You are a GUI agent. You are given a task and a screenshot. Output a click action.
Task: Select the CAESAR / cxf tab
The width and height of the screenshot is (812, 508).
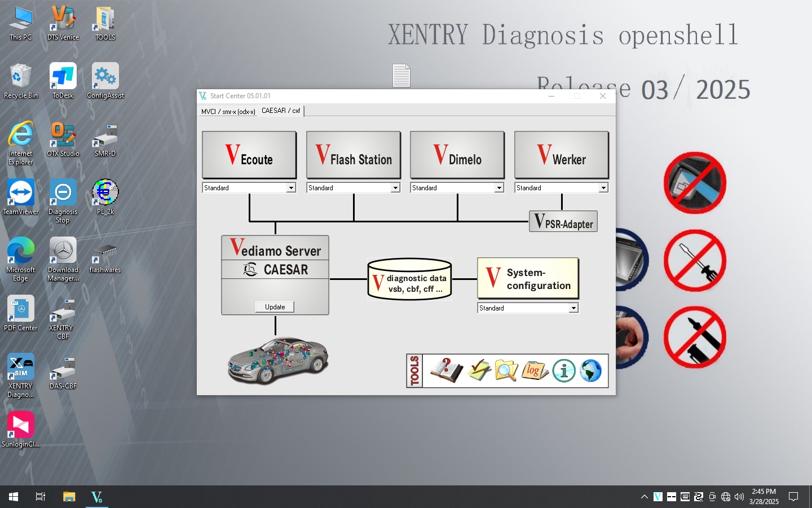click(x=281, y=111)
